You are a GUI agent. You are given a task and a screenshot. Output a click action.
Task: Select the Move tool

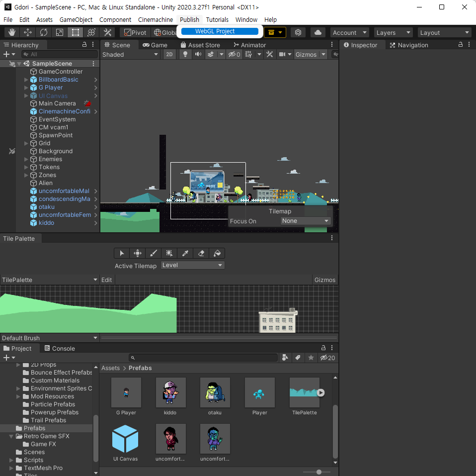coord(28,32)
